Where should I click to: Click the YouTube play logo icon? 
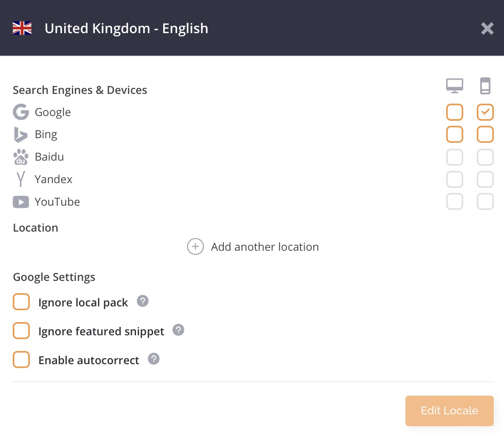21,202
